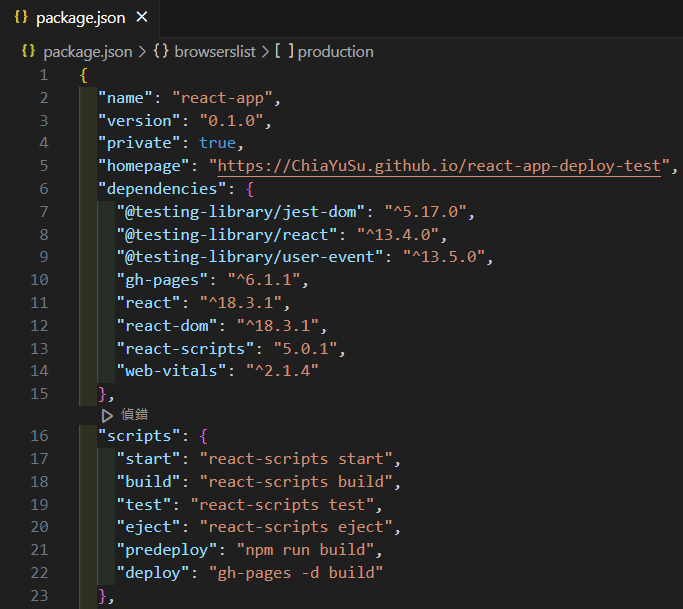Viewport: 683px width, 609px height.
Task: Click opening brace of dependencies on line 6
Action: 250,189
